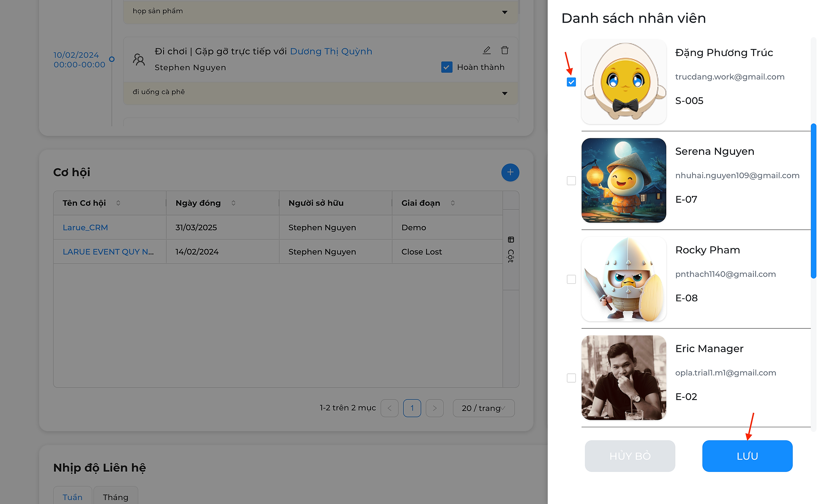Click opla.trial1.m1@gmail.com email text
The height and width of the screenshot is (504, 830).
click(x=726, y=372)
